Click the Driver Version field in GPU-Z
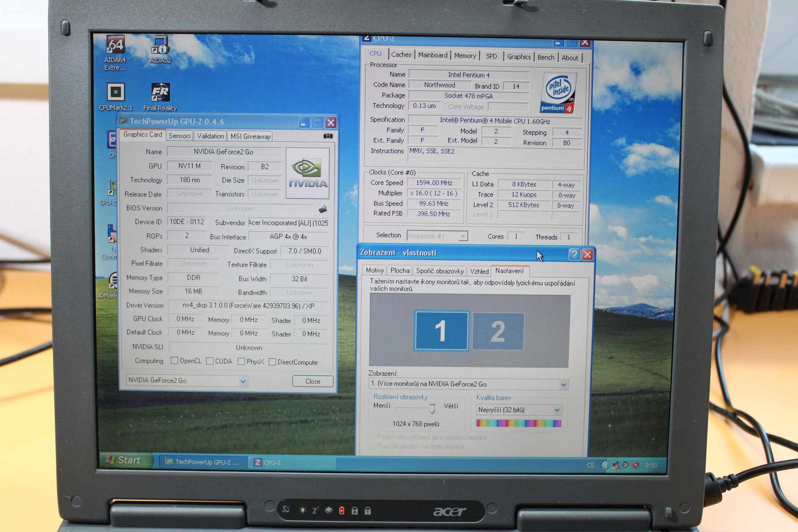Viewport: 798px width, 532px height. pyautogui.click(x=248, y=305)
